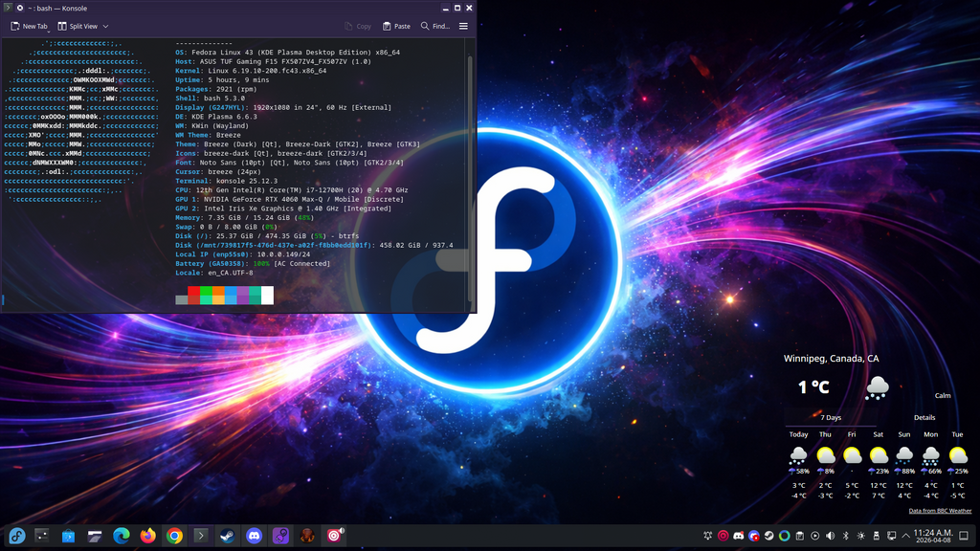Click the "Kernel" line in terminal output
Screen dimensions: 980x551
251,71
